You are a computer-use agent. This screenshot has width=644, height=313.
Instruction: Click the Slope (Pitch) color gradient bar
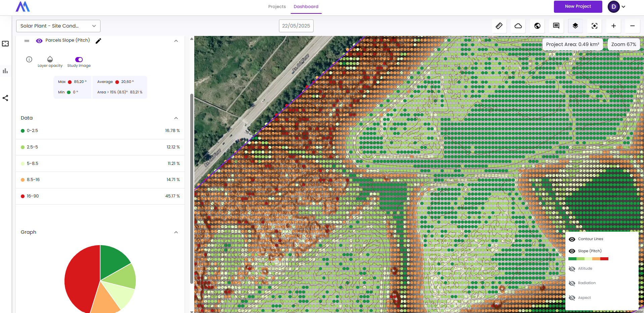(588, 259)
